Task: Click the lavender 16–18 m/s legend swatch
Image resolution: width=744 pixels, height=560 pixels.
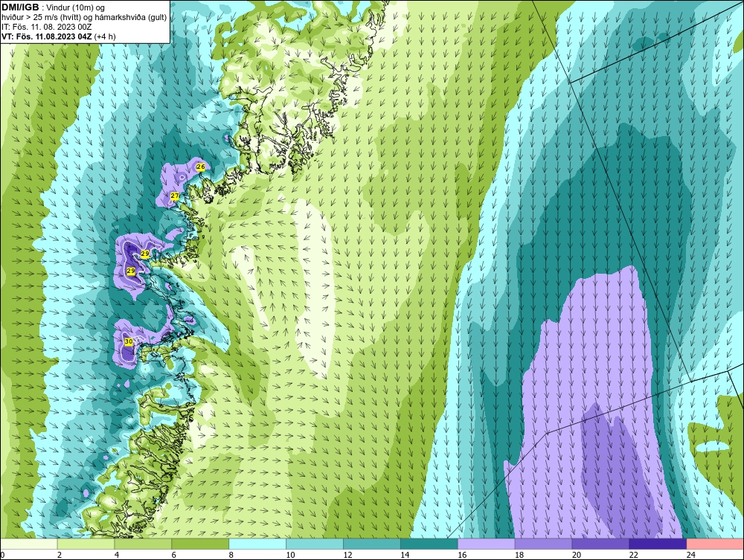Action: pos(487,544)
